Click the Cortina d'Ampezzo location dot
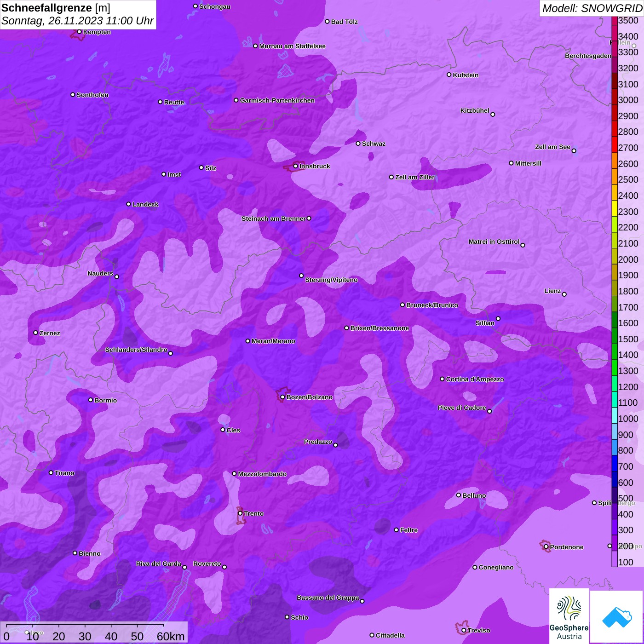Screen dimensions: 644x644 click(442, 379)
